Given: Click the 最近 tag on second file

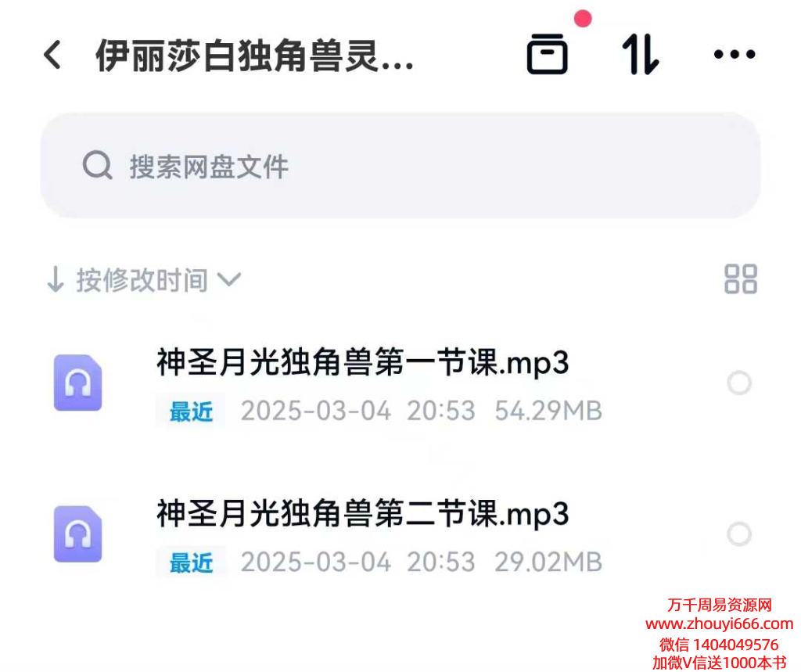Looking at the screenshot, I should coord(191,562).
